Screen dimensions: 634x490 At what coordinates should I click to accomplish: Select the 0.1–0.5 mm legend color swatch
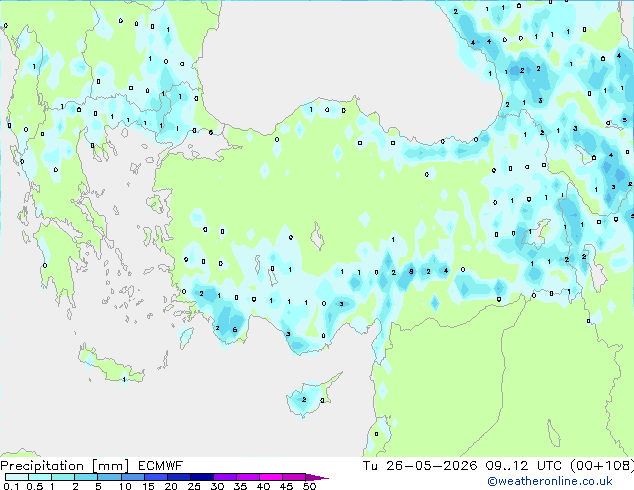(17, 477)
